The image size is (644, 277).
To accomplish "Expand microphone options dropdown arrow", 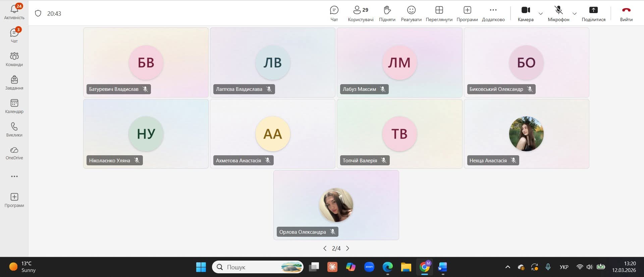I will pos(575,14).
